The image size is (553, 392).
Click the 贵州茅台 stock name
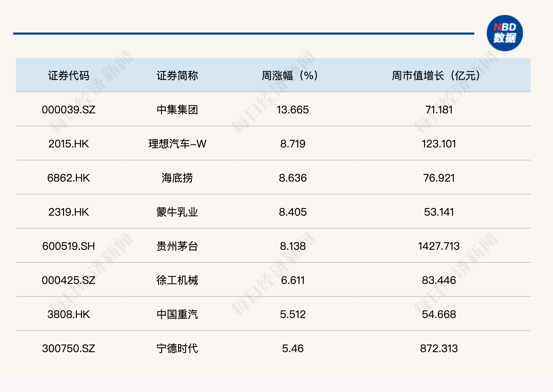click(177, 246)
